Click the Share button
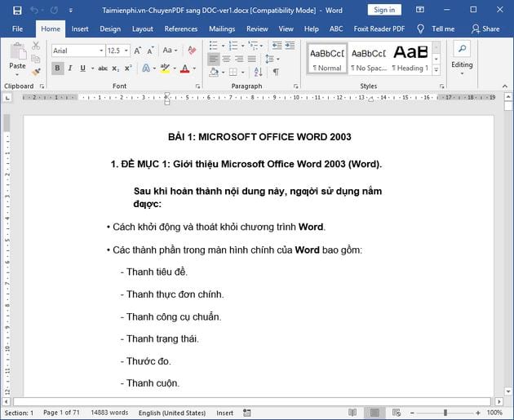The width and height of the screenshot is (514, 420). (x=485, y=29)
